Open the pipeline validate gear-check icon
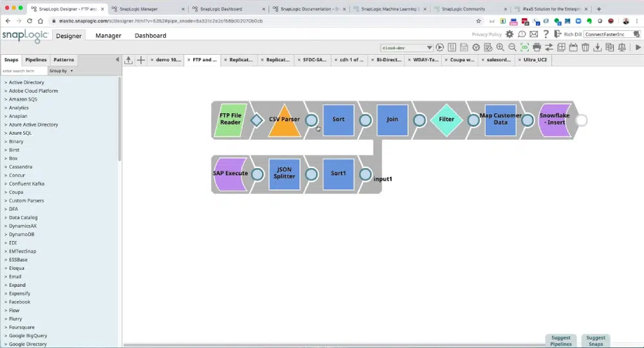Screen dimensions: 644x348 point(476,48)
